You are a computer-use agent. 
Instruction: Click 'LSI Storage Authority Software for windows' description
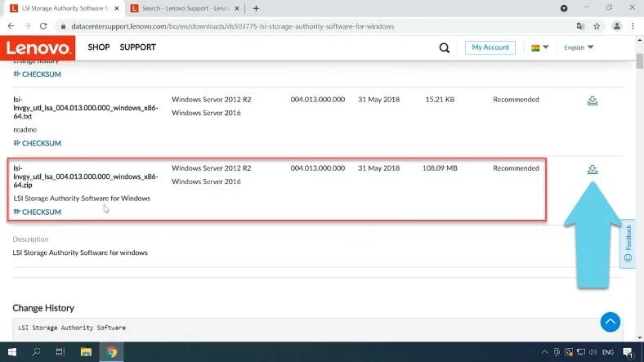click(x=79, y=253)
